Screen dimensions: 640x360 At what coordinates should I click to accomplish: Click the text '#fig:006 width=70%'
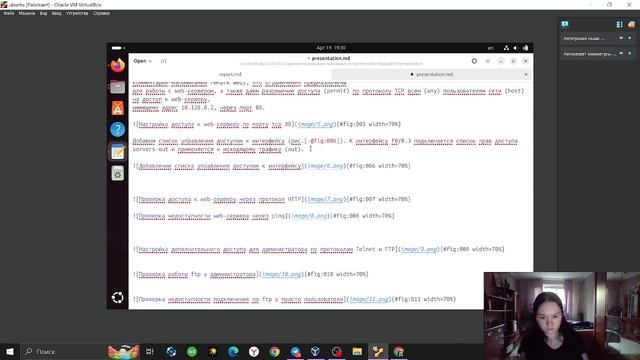tap(378, 166)
